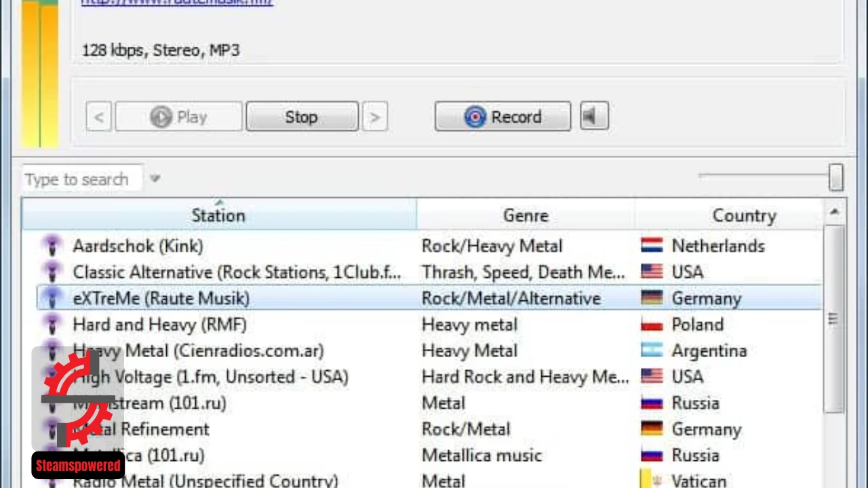This screenshot has width=868, height=488.
Task: Click the Poland country text
Action: (697, 325)
